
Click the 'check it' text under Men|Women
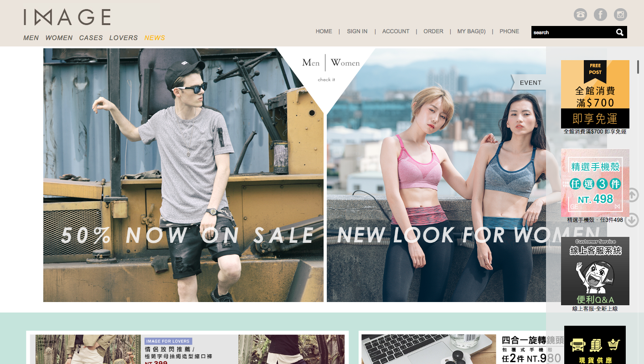coord(326,80)
